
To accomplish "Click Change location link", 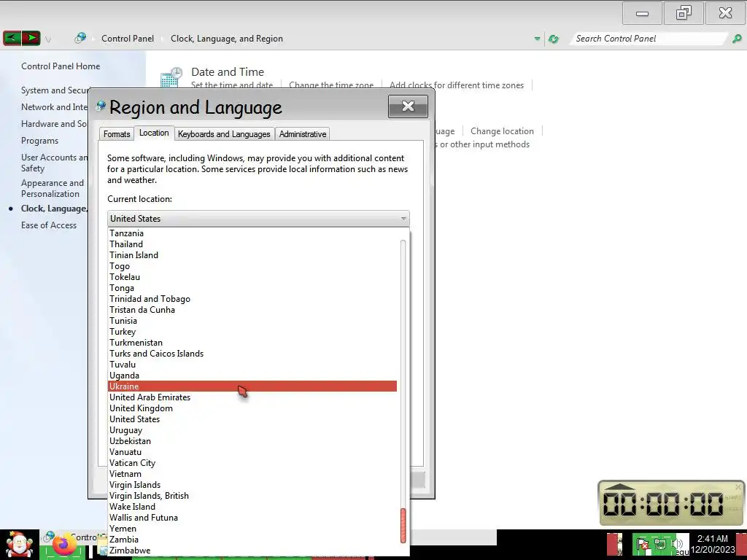I will coord(502,131).
